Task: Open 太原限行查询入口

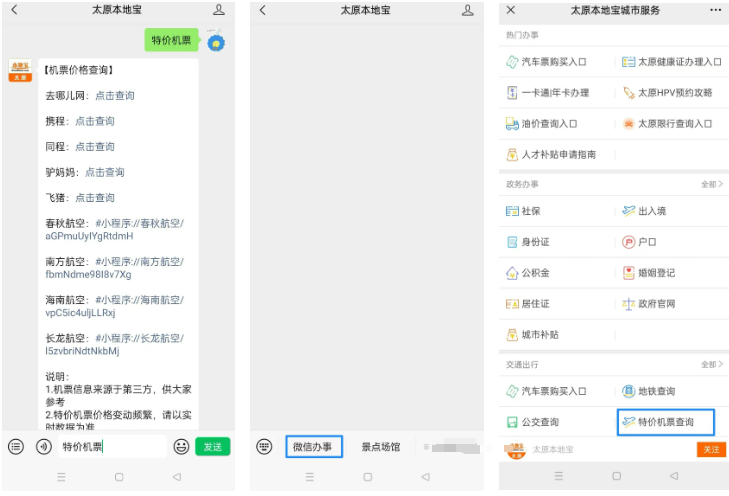Action: point(667,124)
